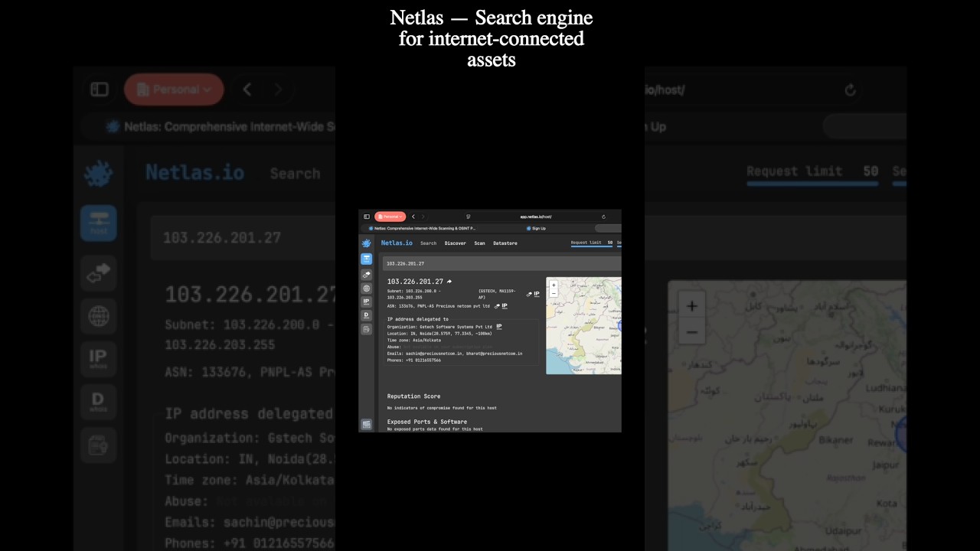
Task: Click the Location IN, Noida text
Action: point(439,334)
